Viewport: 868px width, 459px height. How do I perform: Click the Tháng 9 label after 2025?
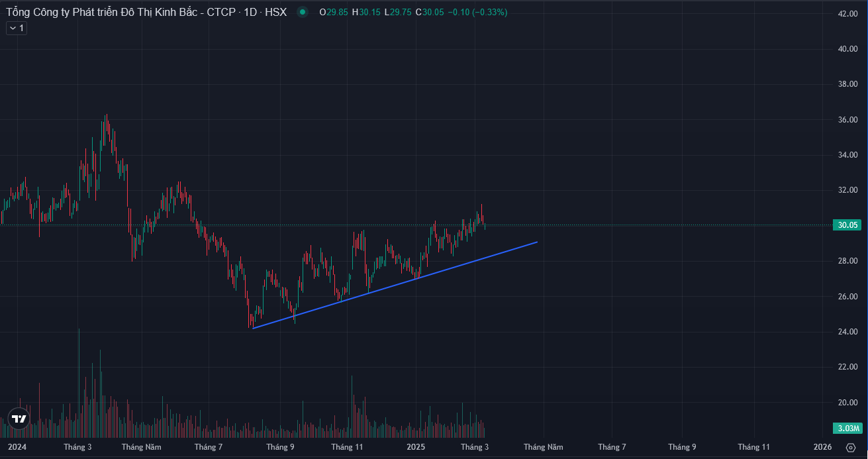pyautogui.click(x=682, y=447)
